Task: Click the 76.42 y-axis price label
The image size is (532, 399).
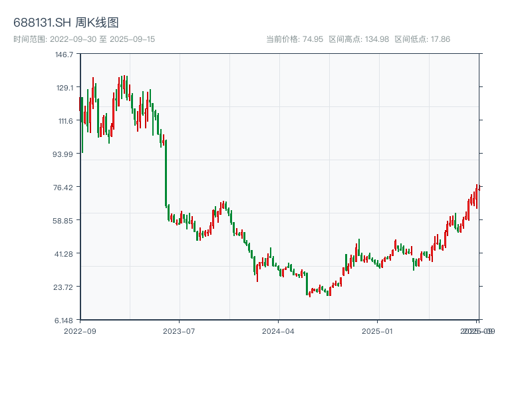Action: (x=63, y=187)
